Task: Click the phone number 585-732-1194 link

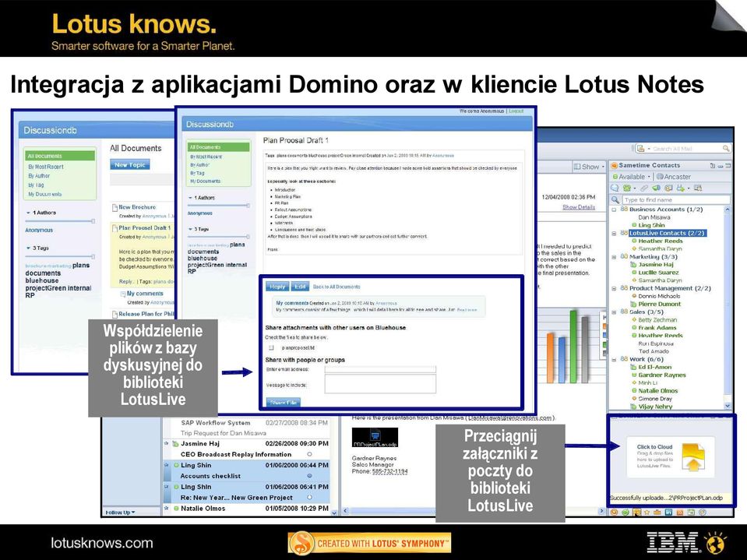Action: point(389,471)
